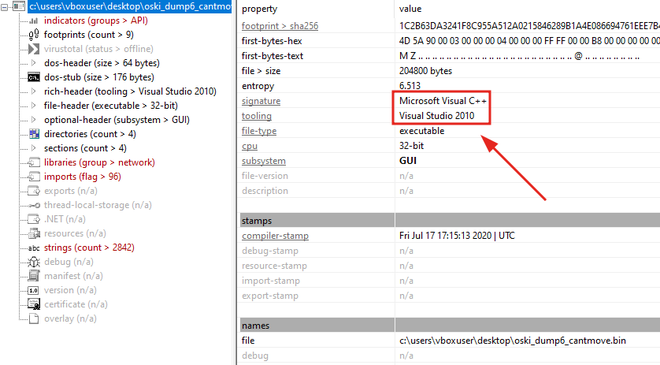Open the strings abc icon
Viewport: 660px width, 365px height.
[34, 248]
